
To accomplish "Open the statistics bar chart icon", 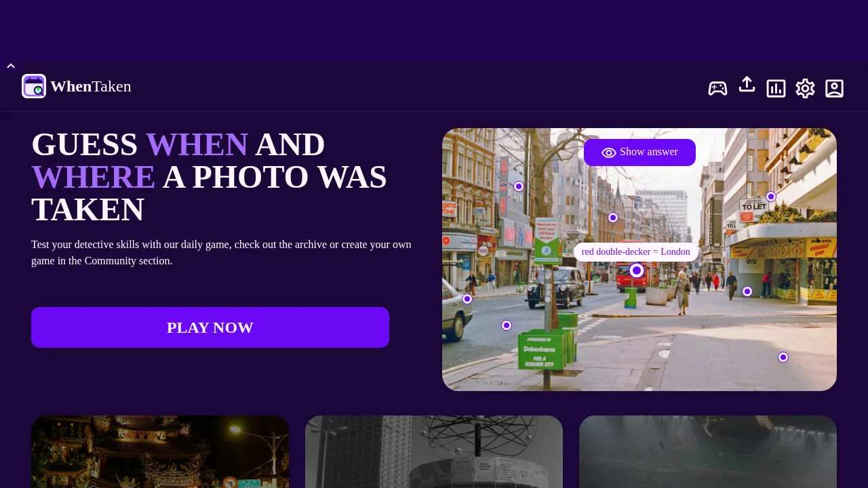I will pyautogui.click(x=776, y=88).
